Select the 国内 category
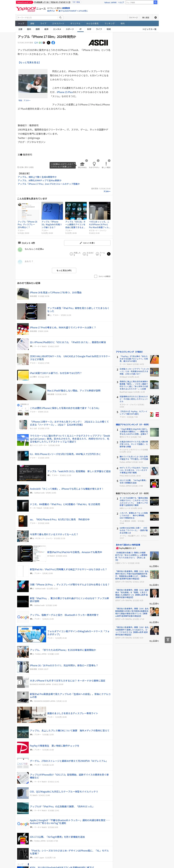Viewport: 174px width, 868px height. click(x=29, y=29)
